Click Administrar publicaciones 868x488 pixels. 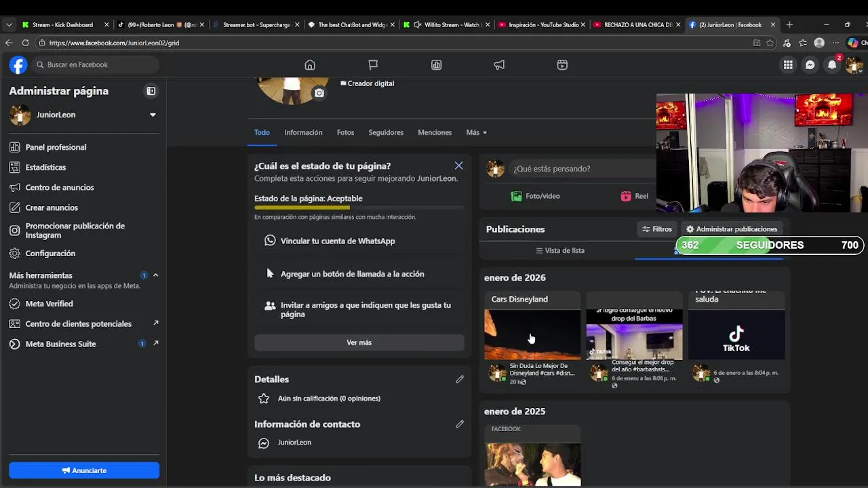tap(732, 229)
